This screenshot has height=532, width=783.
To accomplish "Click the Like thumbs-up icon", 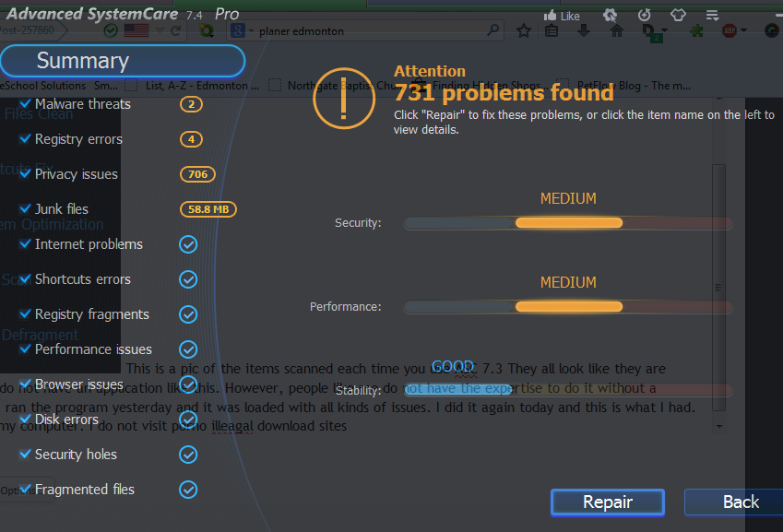I will click(x=551, y=16).
